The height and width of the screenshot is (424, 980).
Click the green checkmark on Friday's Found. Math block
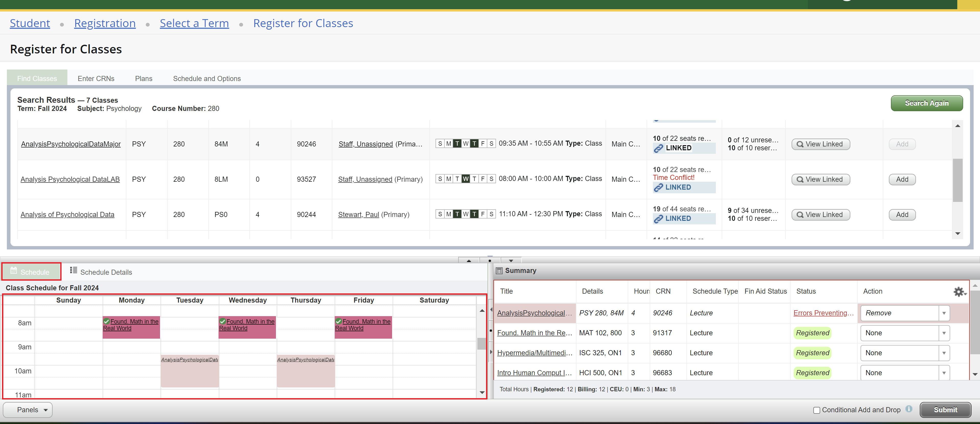pyautogui.click(x=338, y=321)
